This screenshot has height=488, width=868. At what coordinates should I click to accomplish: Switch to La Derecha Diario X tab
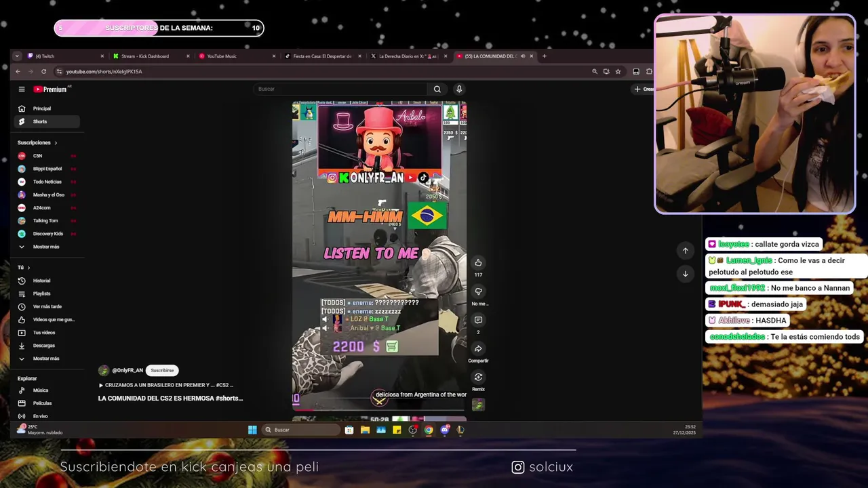[409, 56]
